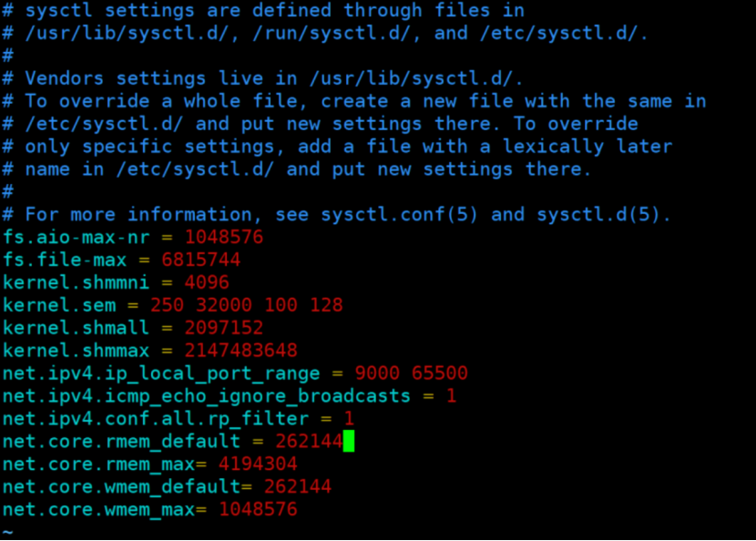The width and height of the screenshot is (756, 541).
Task: Click the fs.file-max parameter name
Action: [65, 260]
